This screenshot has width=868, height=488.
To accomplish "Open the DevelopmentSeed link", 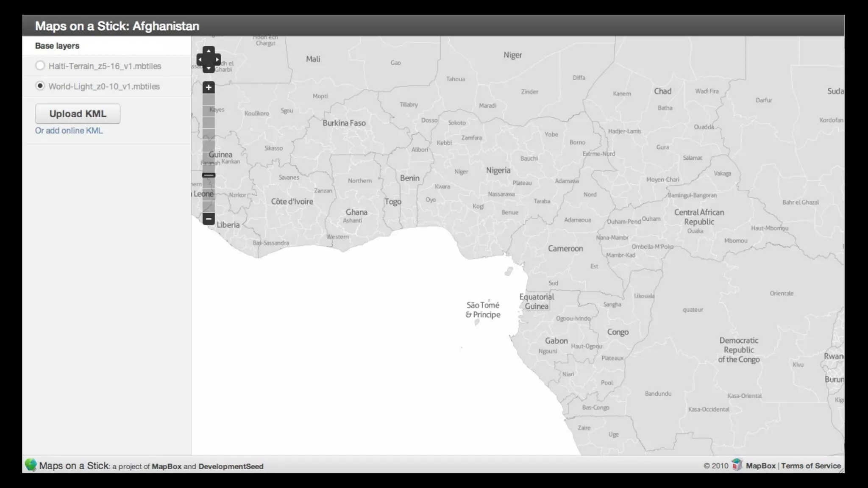I will [231, 466].
